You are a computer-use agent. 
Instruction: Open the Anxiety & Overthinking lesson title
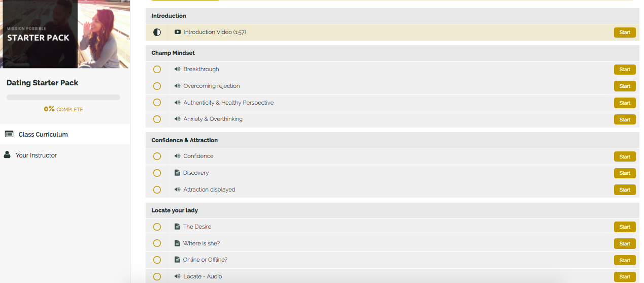(x=213, y=119)
